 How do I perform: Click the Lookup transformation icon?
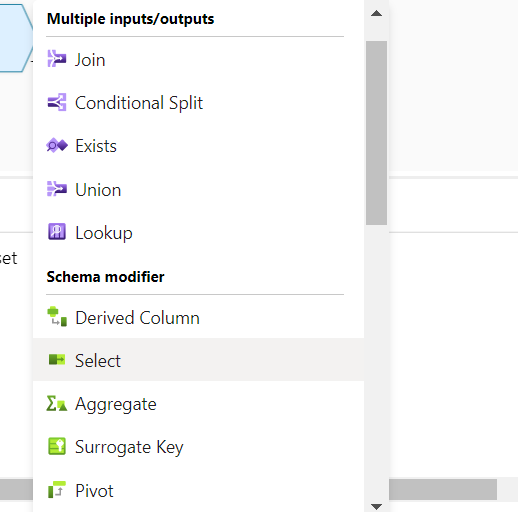pos(57,232)
